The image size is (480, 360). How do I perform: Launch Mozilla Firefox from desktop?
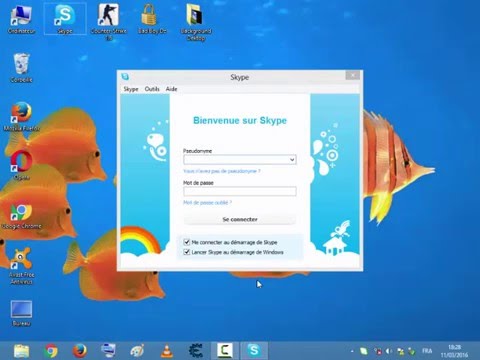click(21, 116)
